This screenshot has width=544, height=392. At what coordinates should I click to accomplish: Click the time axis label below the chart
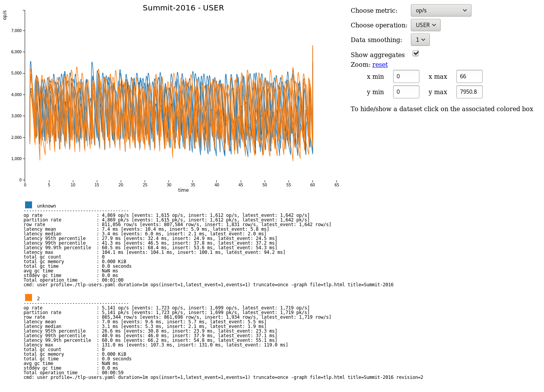pyautogui.click(x=183, y=190)
